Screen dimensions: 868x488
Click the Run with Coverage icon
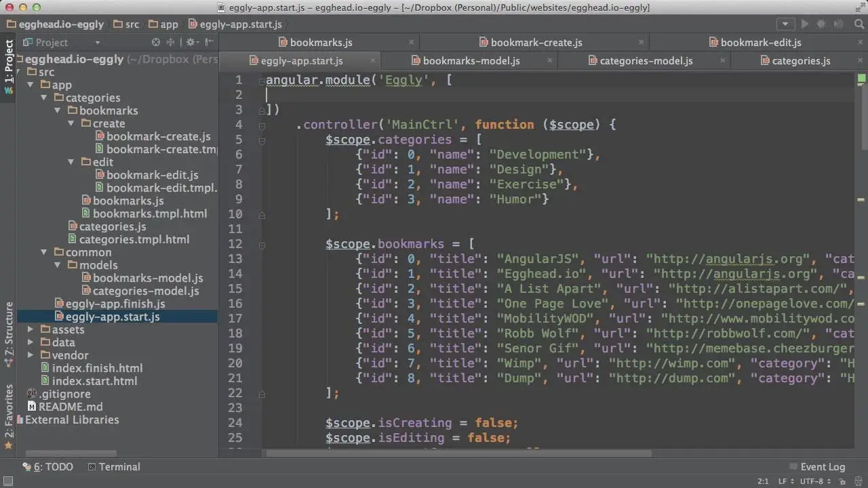pyautogui.click(x=837, y=24)
